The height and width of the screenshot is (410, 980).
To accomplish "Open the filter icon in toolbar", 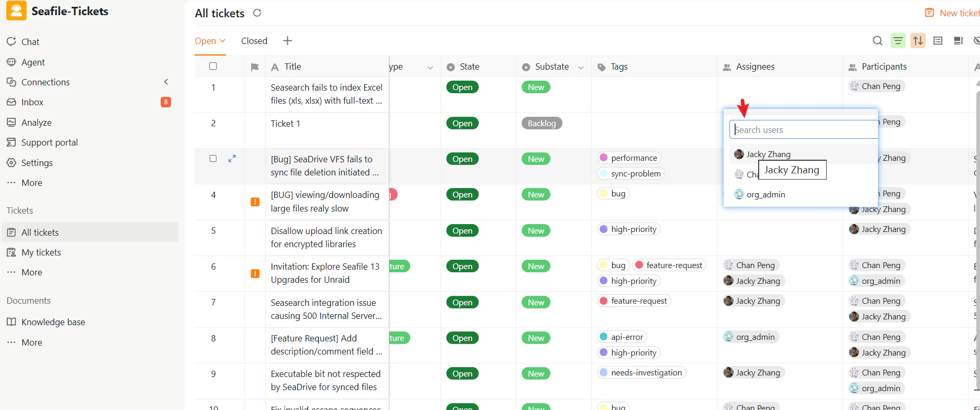I will click(x=898, y=41).
